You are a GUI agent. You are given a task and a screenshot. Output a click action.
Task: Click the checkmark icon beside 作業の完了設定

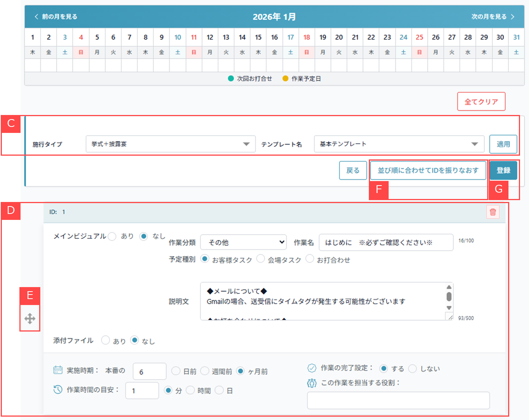pyautogui.click(x=311, y=368)
